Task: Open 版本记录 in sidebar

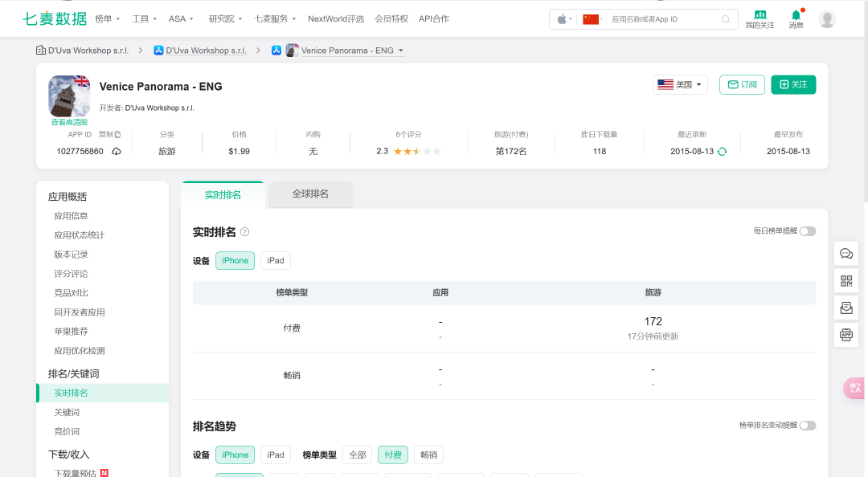Action: (x=71, y=255)
